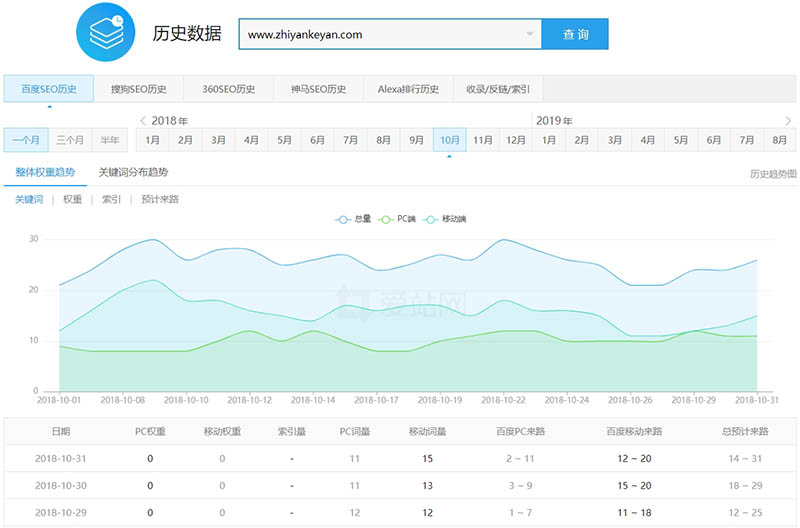Click the 百度PC来路 column header

(520, 431)
